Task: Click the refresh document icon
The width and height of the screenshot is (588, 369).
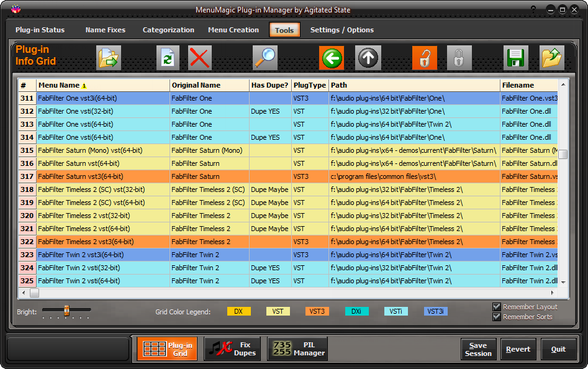Action: (168, 58)
